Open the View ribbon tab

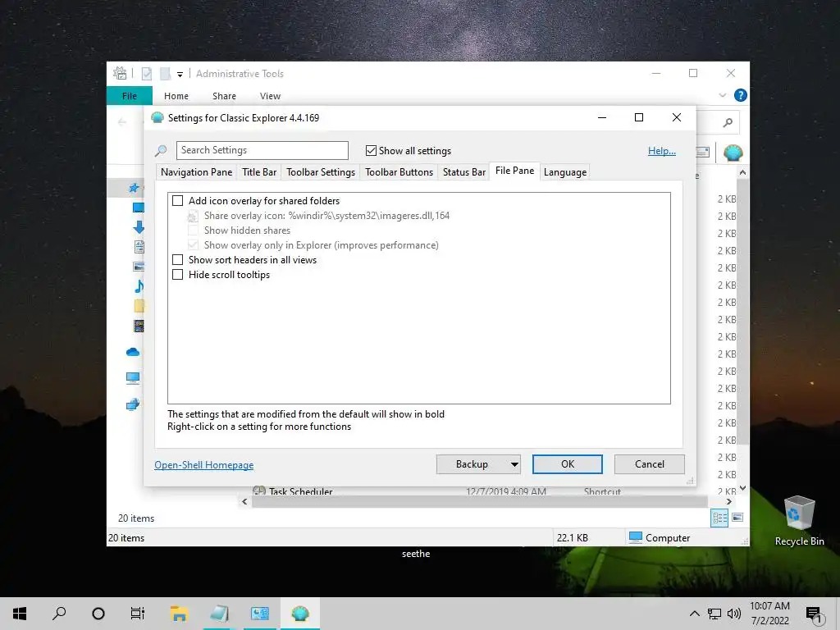tap(270, 96)
